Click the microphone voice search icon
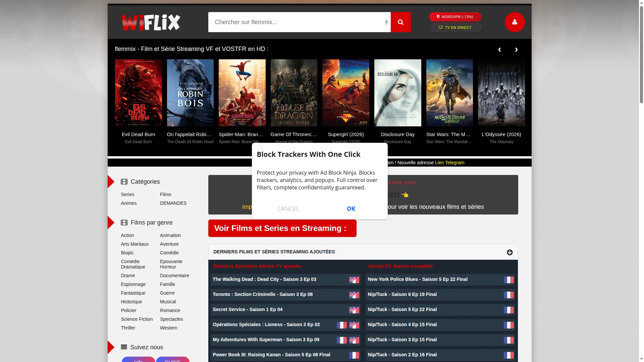 click(x=386, y=22)
